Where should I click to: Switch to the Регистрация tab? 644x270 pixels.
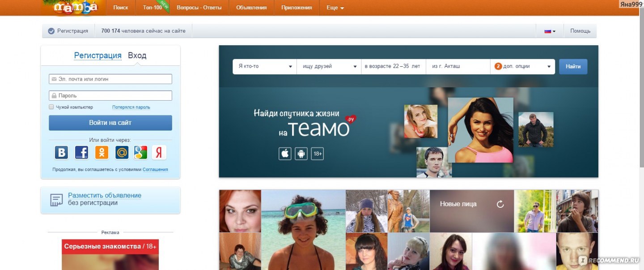pyautogui.click(x=97, y=56)
